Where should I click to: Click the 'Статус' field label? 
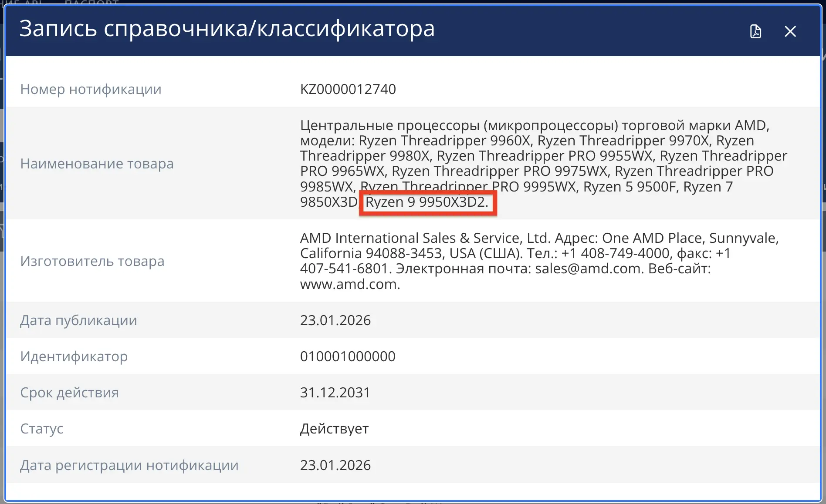tap(42, 429)
